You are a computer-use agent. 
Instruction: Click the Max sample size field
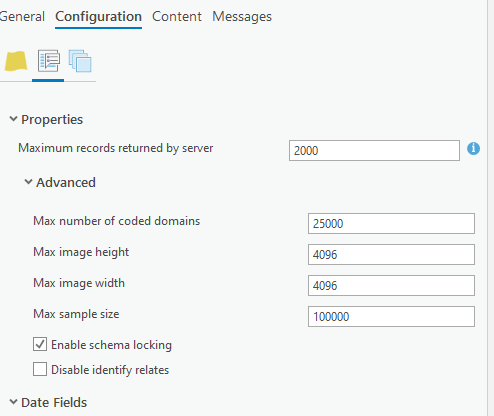click(391, 316)
